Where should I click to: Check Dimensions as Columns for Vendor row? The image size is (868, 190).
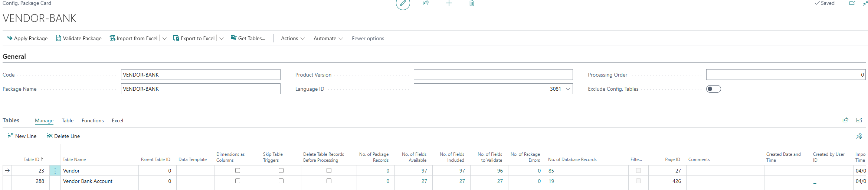(x=238, y=171)
